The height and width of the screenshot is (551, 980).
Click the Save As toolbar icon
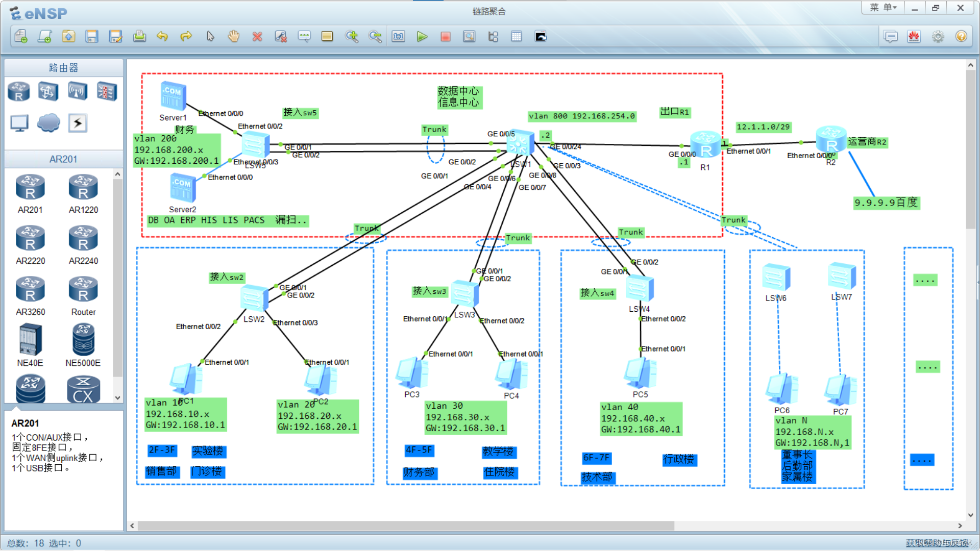115,36
